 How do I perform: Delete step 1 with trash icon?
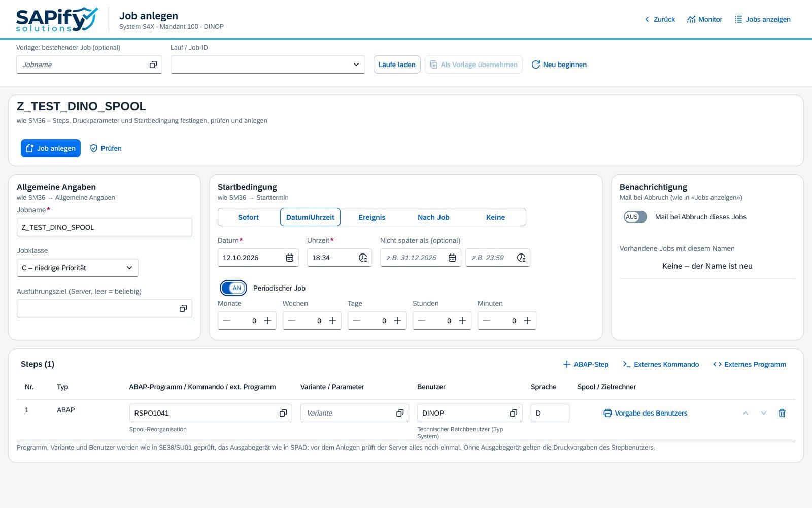click(782, 413)
